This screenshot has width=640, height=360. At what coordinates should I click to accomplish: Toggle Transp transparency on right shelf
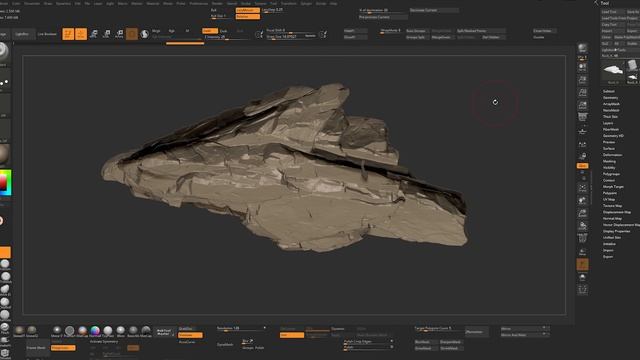pyautogui.click(x=582, y=251)
